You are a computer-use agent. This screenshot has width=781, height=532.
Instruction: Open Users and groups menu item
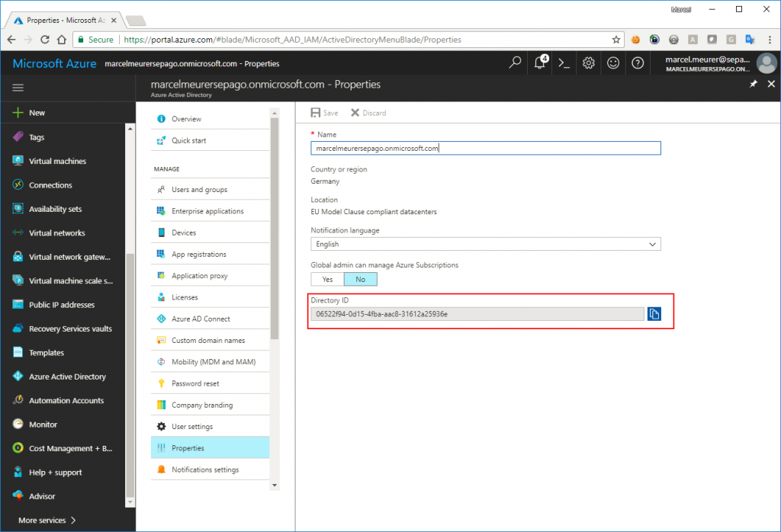pos(199,190)
